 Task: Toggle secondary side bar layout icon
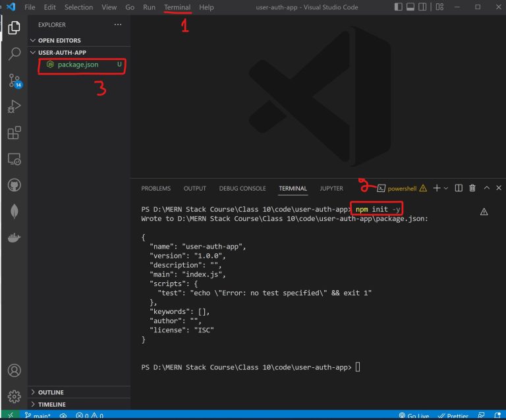pyautogui.click(x=422, y=7)
